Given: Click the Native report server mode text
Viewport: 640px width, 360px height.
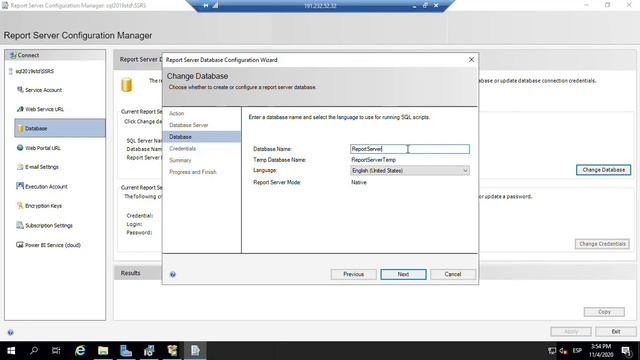Looking at the screenshot, I should click(359, 182).
